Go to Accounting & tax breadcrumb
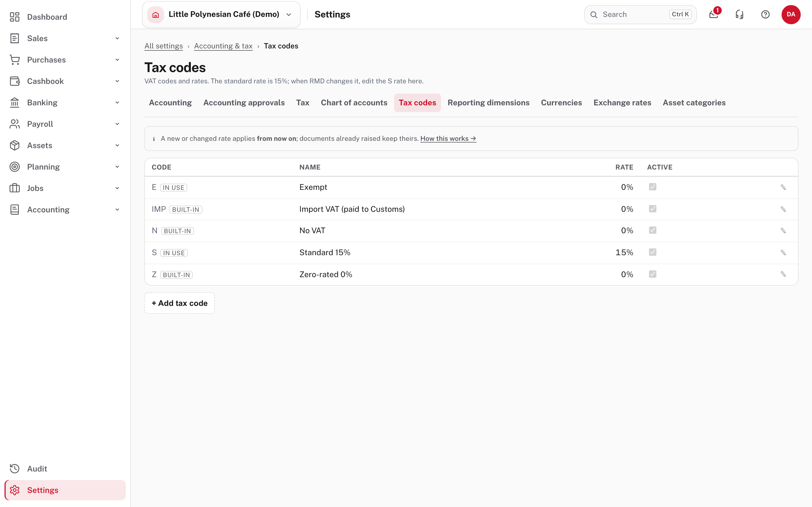The width and height of the screenshot is (812, 507). [223, 46]
